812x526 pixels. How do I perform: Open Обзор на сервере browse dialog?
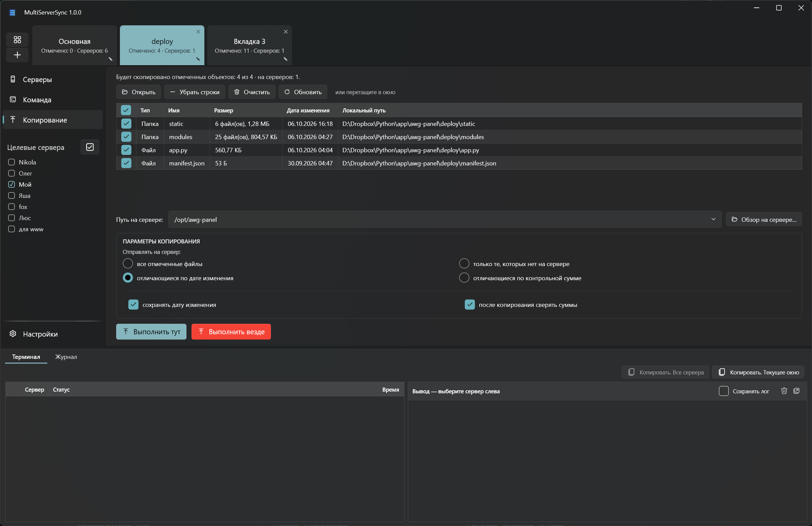point(764,220)
